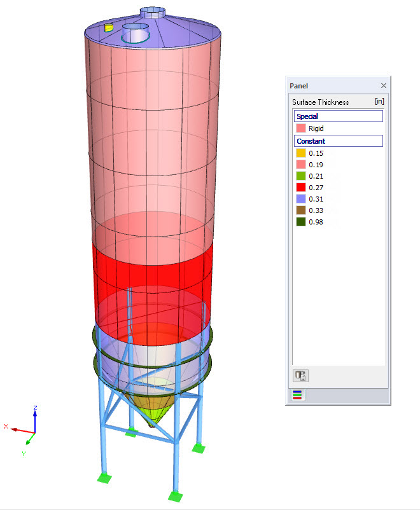Select the yellow small nozzle on roof
420x510 pixels.
tap(109, 27)
